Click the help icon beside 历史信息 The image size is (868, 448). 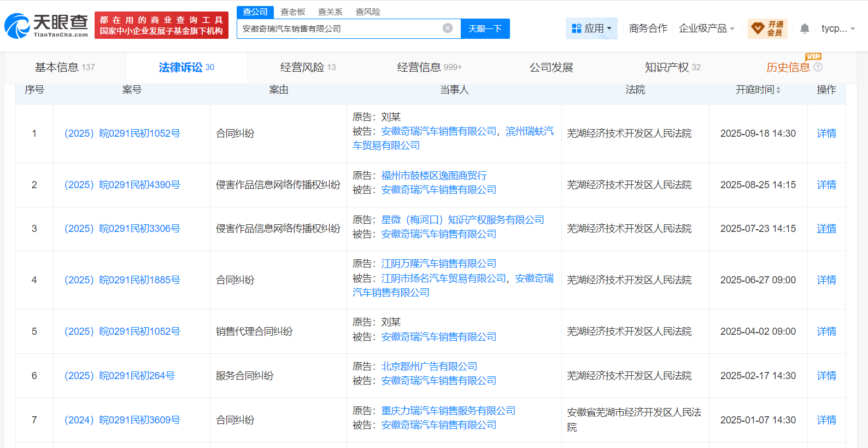point(818,67)
